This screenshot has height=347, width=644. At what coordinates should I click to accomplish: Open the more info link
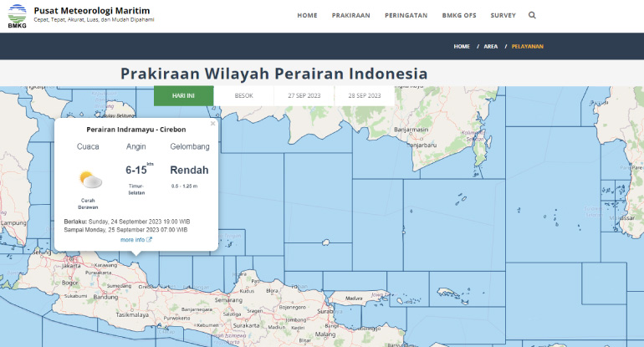(132, 240)
